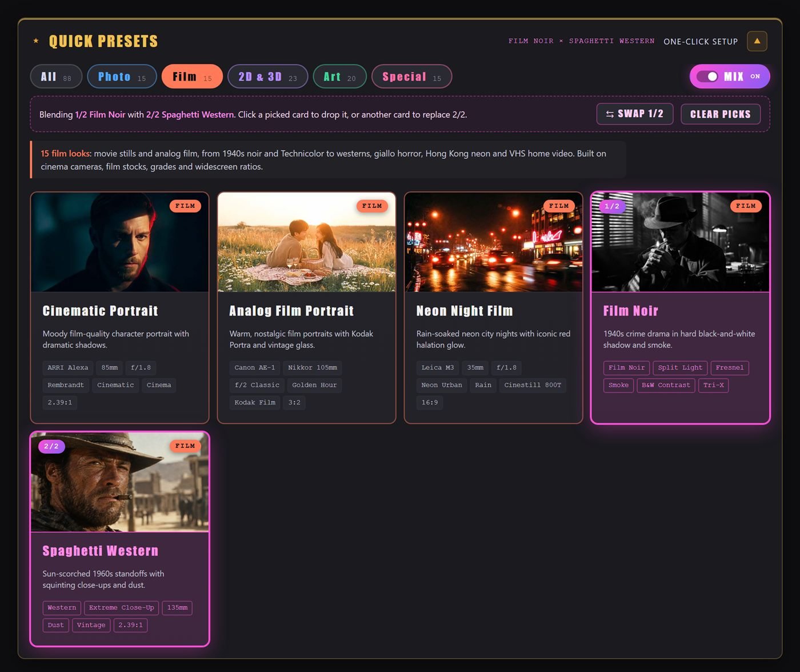
Task: Click the Cinematic Portrait title
Action: pyautogui.click(x=100, y=311)
